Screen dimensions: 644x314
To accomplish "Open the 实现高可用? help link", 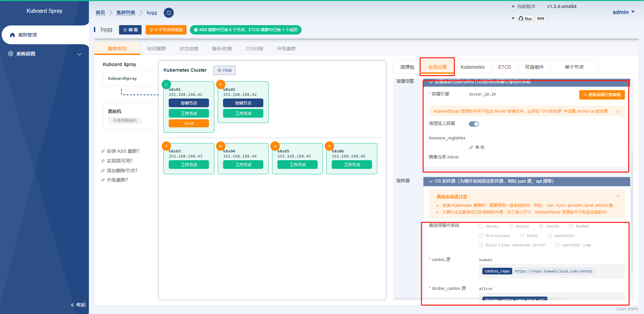I will [117, 161].
